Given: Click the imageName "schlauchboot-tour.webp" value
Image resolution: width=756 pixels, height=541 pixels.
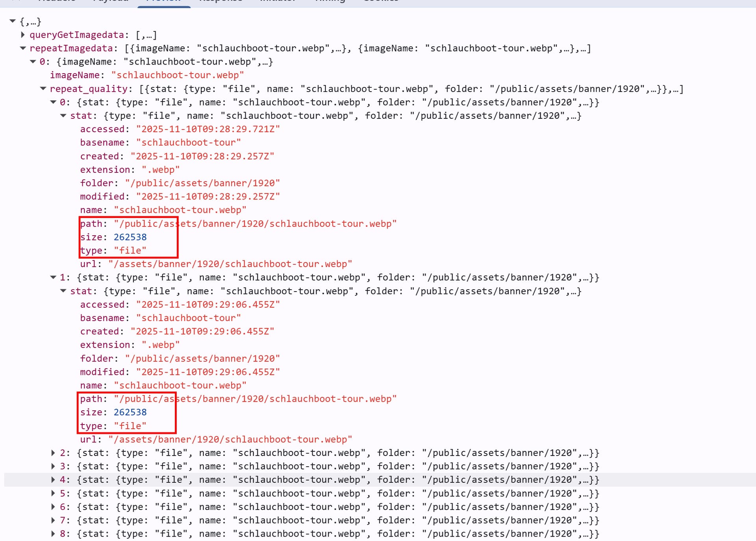Looking at the screenshot, I should click(x=177, y=75).
